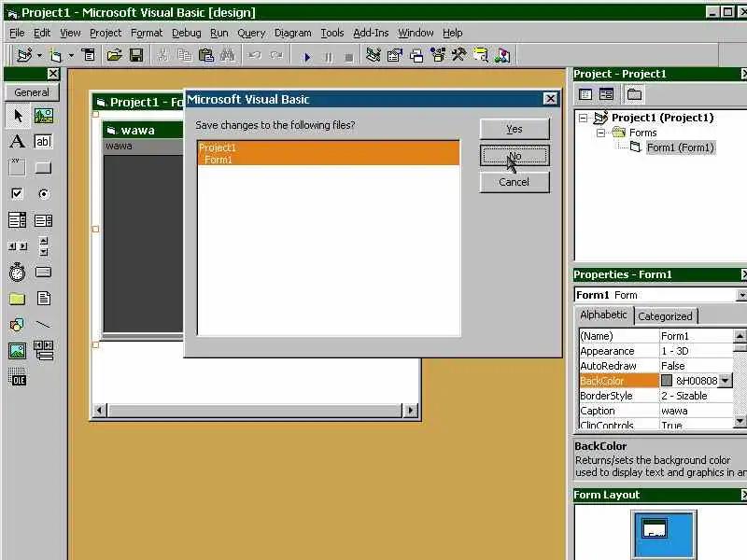The width and height of the screenshot is (747, 560).
Task: Click the BackColor gray color swatch
Action: click(x=667, y=381)
